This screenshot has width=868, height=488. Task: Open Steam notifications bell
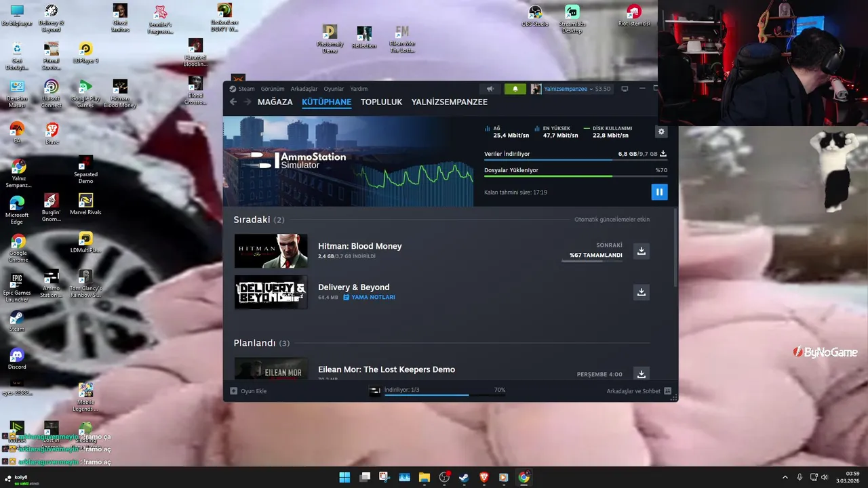515,89
